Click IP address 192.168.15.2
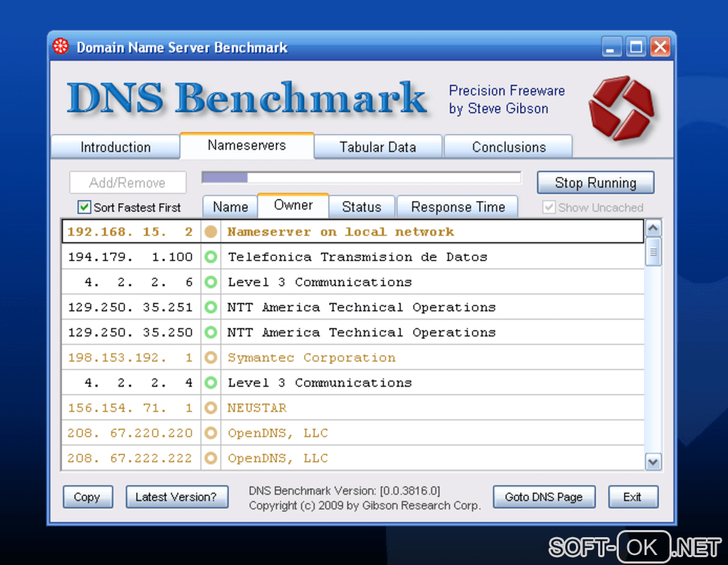Screen dimensions: 728x565 pos(130,231)
